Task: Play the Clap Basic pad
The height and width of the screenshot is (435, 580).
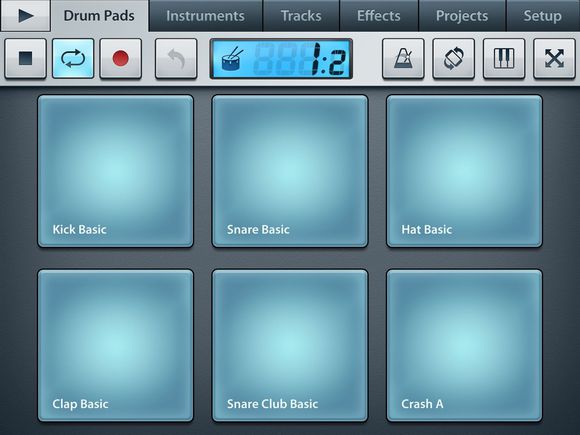Action: coord(115,345)
